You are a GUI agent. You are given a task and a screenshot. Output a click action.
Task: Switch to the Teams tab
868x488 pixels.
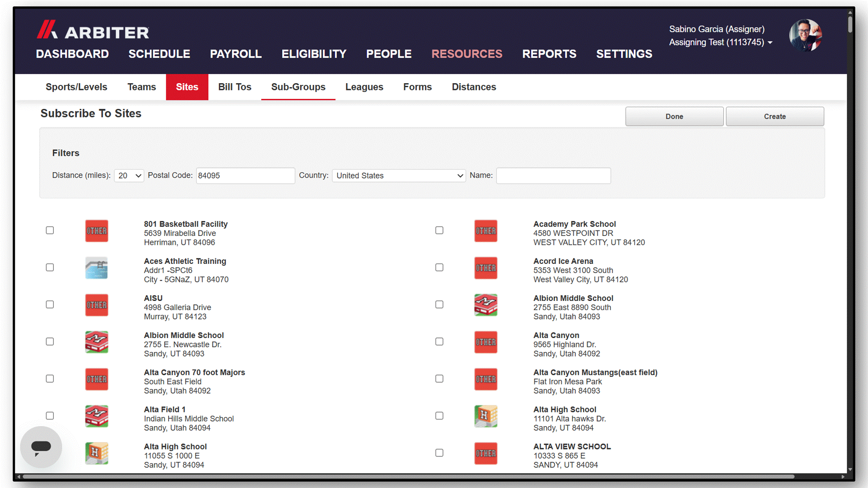[x=142, y=87]
